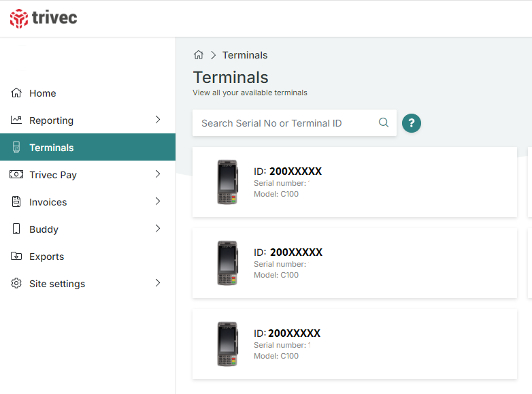
Task: Open the Trivec Pay menu item
Action: coord(88,174)
